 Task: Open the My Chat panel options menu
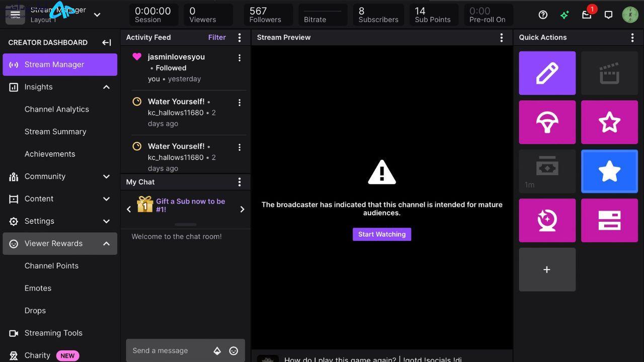click(239, 182)
